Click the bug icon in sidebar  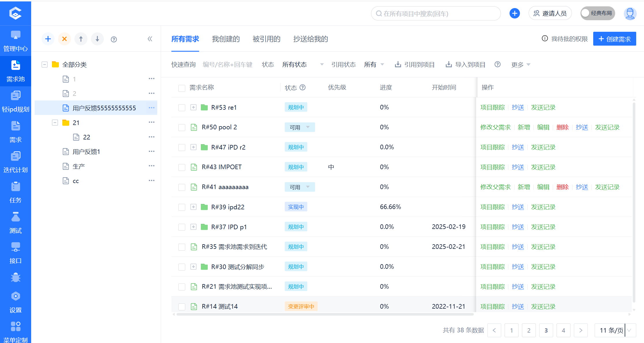(15, 277)
